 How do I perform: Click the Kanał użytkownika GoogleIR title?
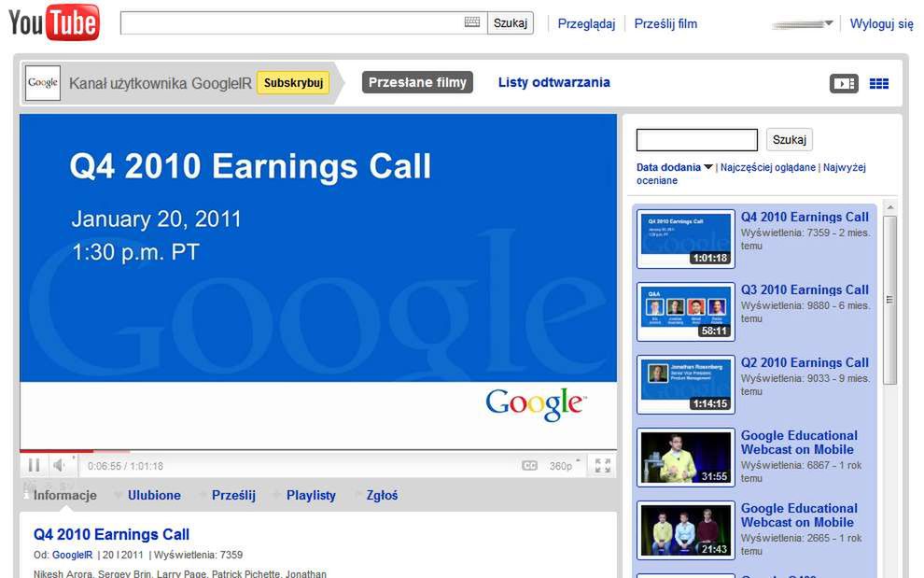click(161, 83)
